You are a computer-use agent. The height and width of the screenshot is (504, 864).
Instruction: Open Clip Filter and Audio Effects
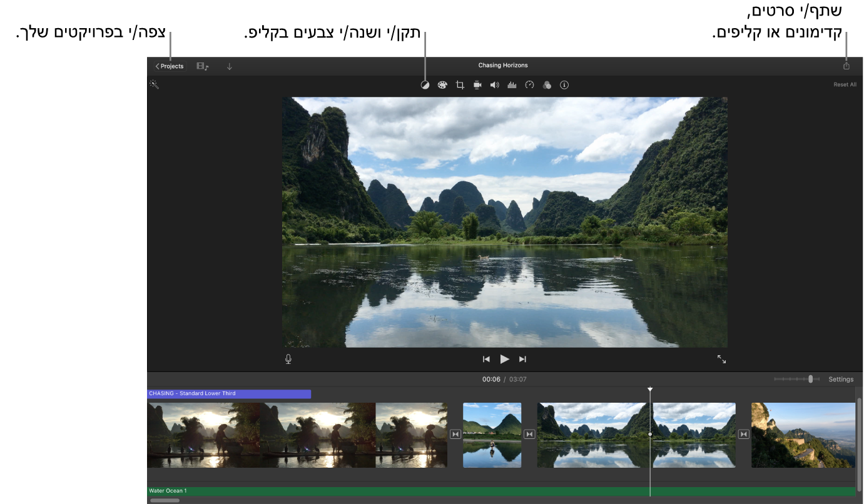click(x=547, y=84)
